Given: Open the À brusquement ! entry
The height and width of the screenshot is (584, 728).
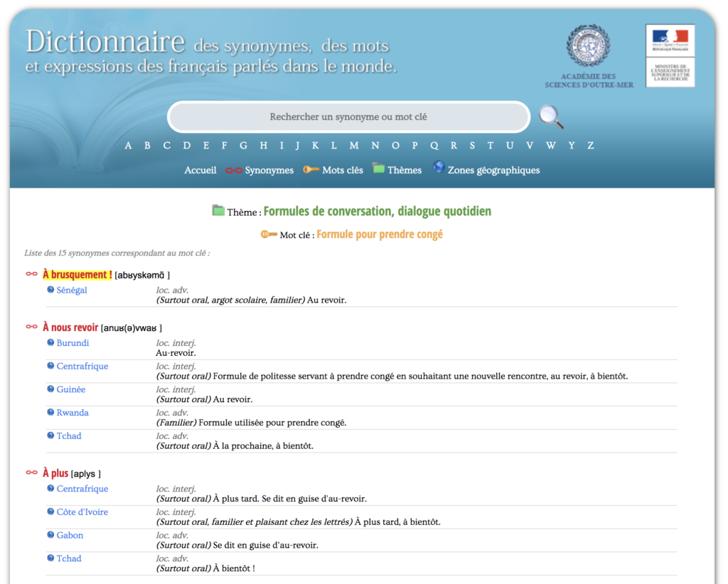Looking at the screenshot, I should [x=77, y=275].
